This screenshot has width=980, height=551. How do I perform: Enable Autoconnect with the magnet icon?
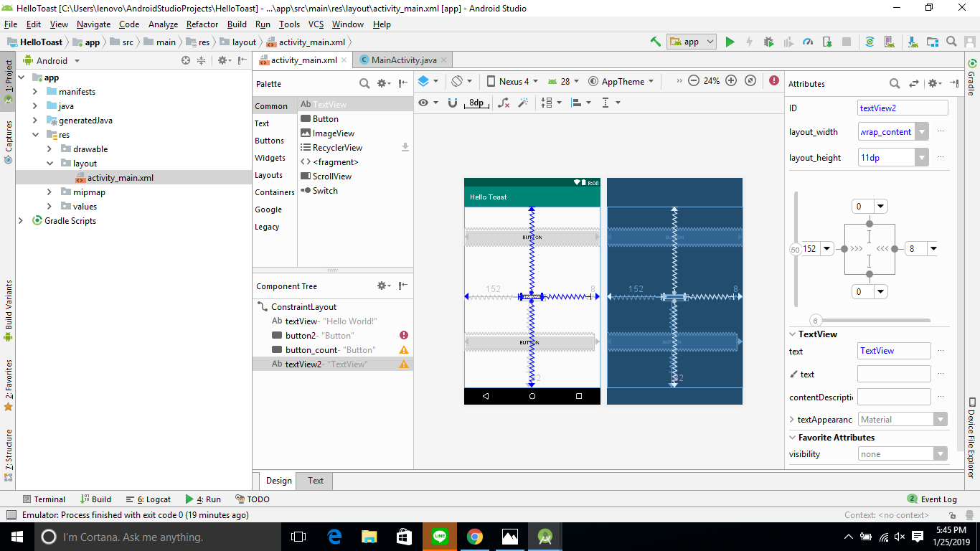click(x=452, y=103)
